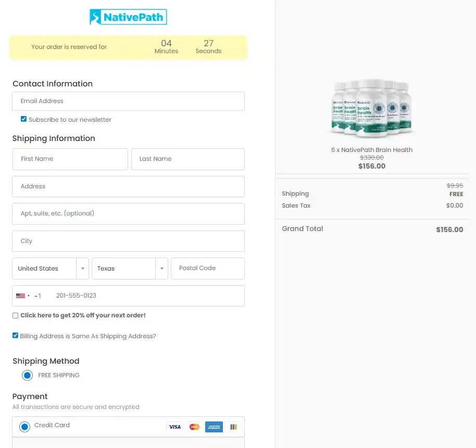Select Credit Card as payment method
Image resolution: width=476 pixels, height=448 pixels.
pyautogui.click(x=24, y=426)
